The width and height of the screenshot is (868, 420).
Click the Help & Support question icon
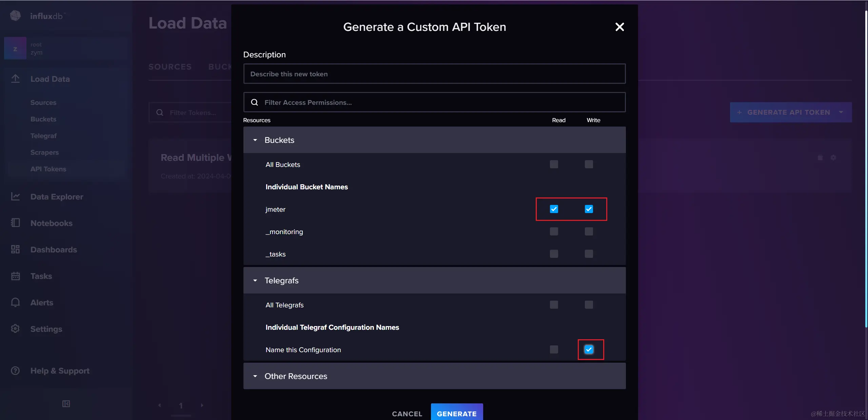point(15,370)
